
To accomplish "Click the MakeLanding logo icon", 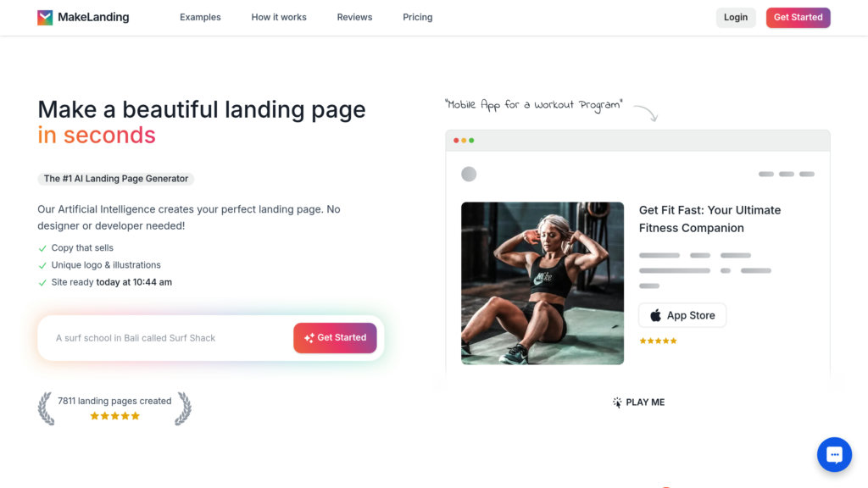I will pos(45,18).
